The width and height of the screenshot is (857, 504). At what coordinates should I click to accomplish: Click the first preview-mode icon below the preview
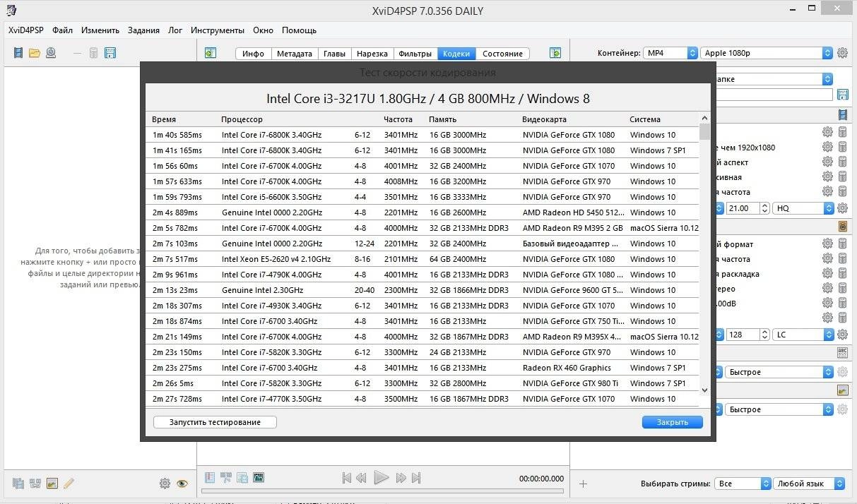[x=210, y=478]
